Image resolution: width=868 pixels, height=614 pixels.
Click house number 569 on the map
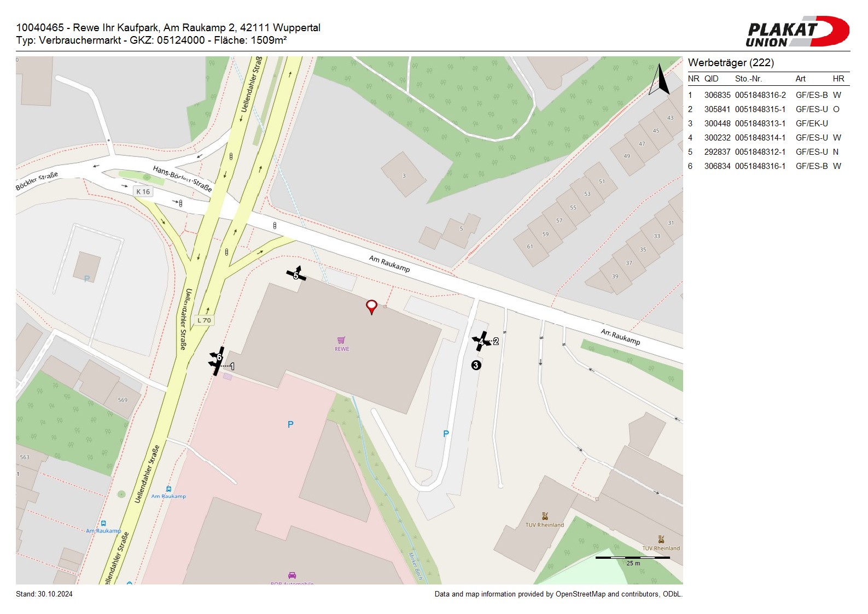pos(123,400)
